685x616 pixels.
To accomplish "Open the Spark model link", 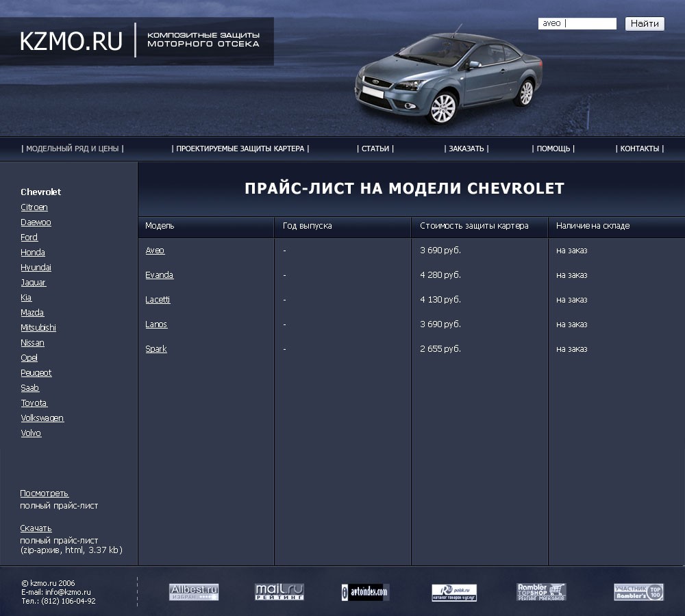I will pos(156,349).
